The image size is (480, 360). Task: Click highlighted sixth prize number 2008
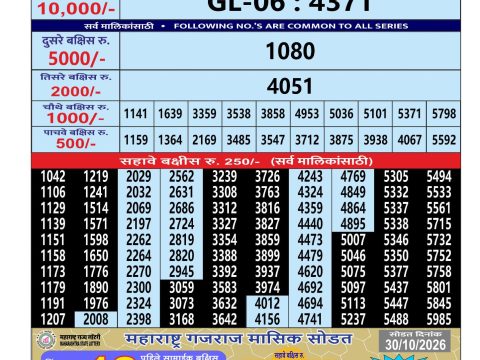point(96,319)
